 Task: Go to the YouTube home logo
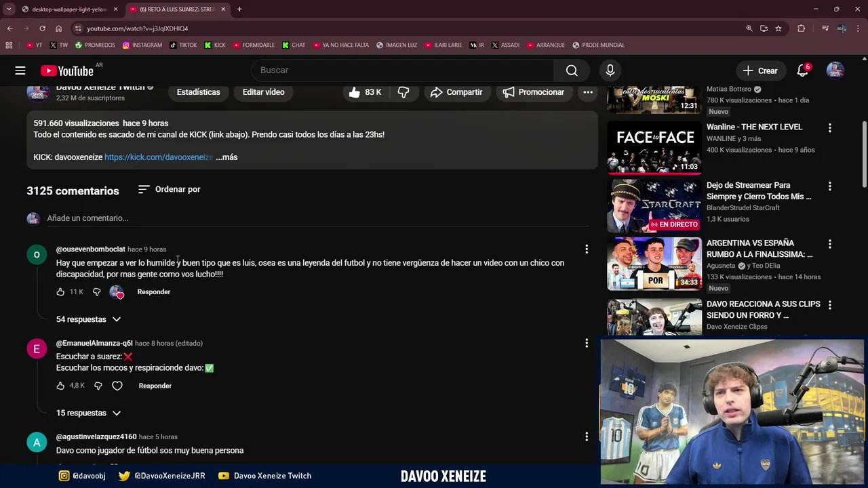point(67,70)
